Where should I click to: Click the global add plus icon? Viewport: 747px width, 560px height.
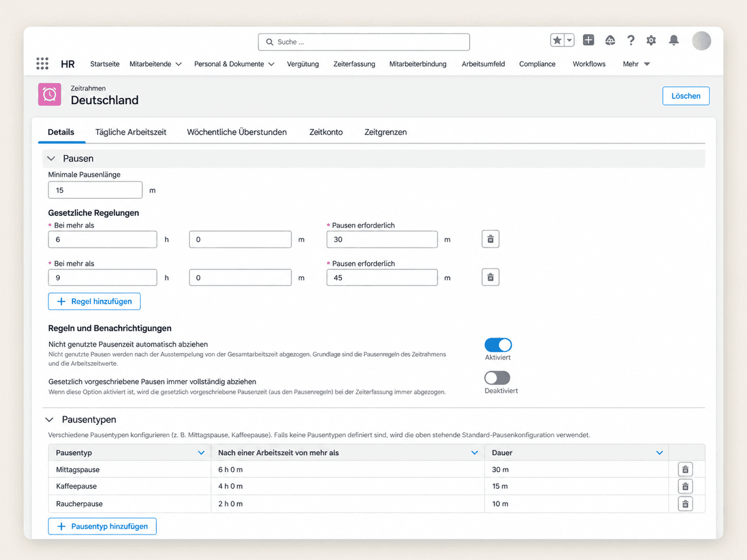coord(589,40)
